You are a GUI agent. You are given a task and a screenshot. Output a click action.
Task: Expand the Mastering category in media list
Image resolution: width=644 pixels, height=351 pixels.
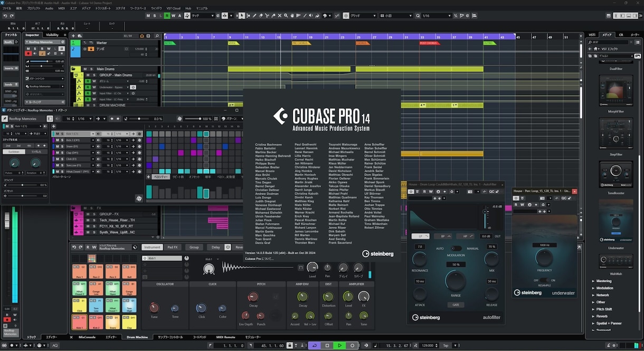pos(604,281)
